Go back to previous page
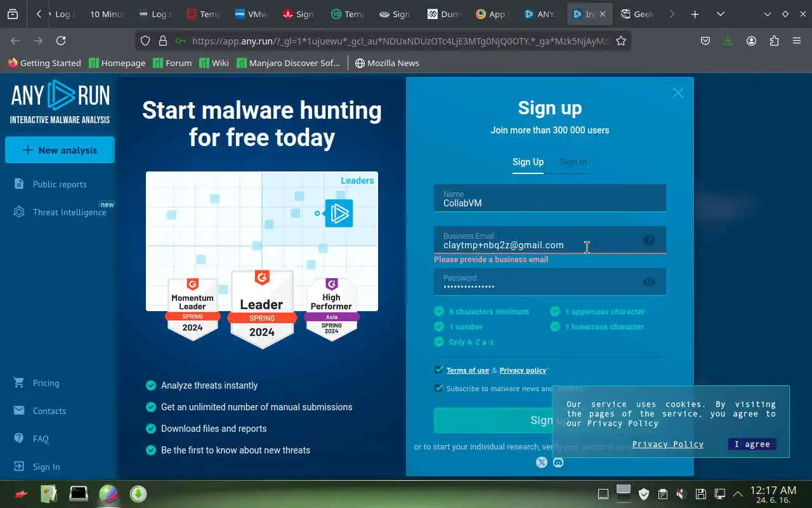 (x=15, y=41)
